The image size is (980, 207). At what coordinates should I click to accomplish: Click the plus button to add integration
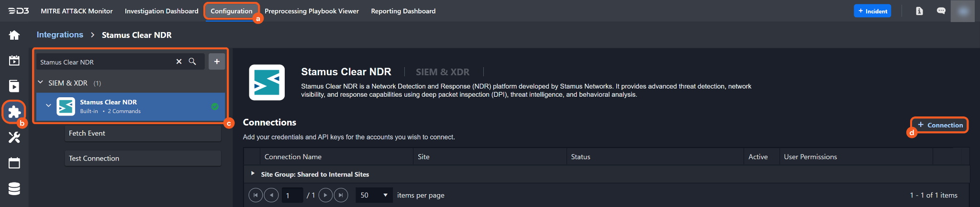tap(217, 62)
